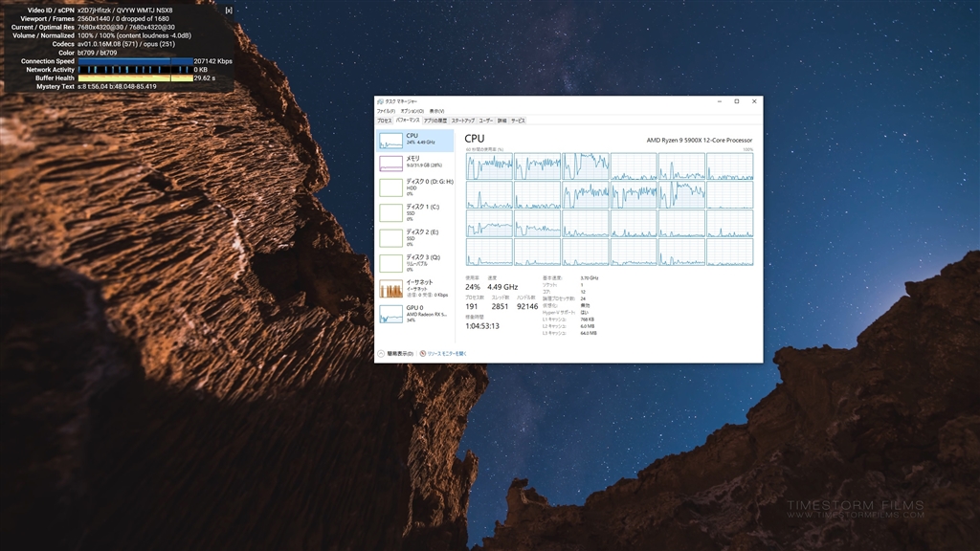This screenshot has width=980, height=551.
Task: Click the 64.0 MB L3 cache value
Action: (589, 333)
